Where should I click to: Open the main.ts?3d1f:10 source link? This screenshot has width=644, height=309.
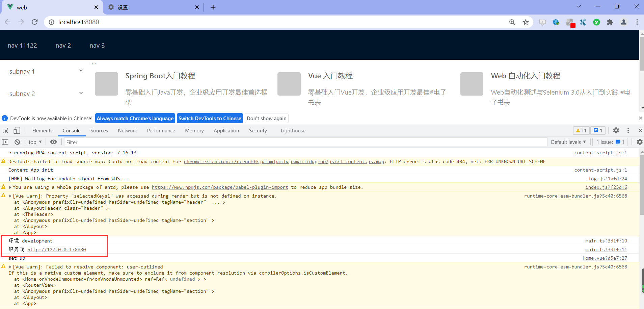[x=606, y=241]
